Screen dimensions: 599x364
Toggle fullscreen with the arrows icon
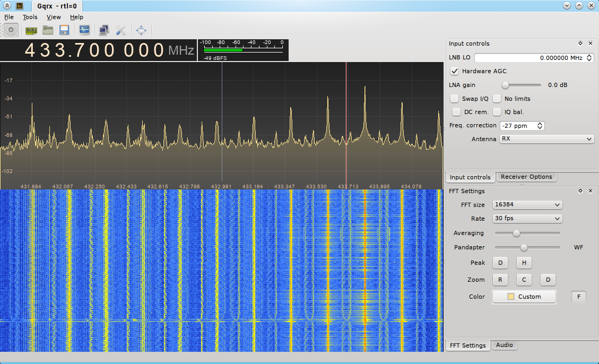coord(141,30)
